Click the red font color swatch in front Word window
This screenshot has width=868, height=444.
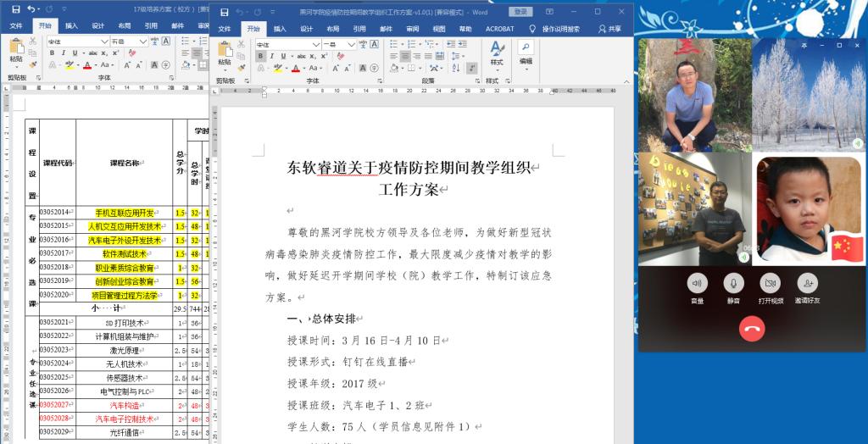click(295, 69)
